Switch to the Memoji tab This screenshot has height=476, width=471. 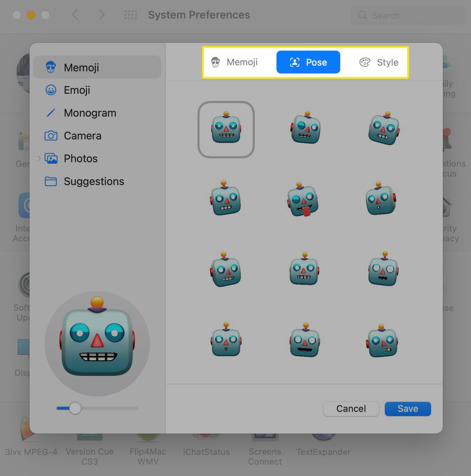tap(235, 62)
